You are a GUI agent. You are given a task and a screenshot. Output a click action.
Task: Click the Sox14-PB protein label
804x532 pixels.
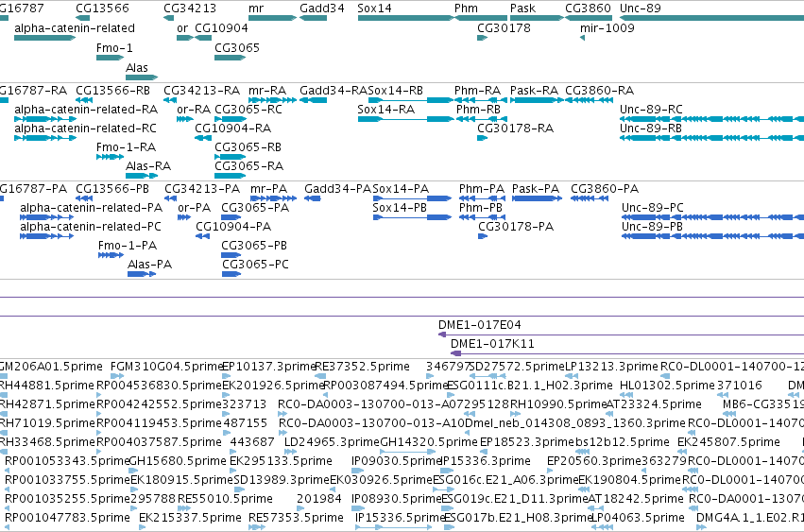pos(400,208)
